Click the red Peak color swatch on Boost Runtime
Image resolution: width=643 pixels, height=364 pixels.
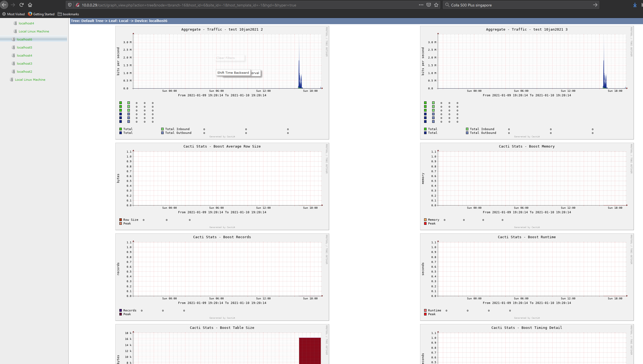tap(425, 314)
